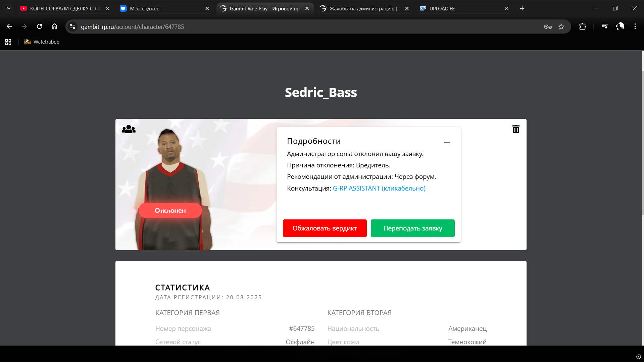Viewport: 644px width, 362px height.
Task: Reload the page with refresh icon
Action: click(39, 27)
